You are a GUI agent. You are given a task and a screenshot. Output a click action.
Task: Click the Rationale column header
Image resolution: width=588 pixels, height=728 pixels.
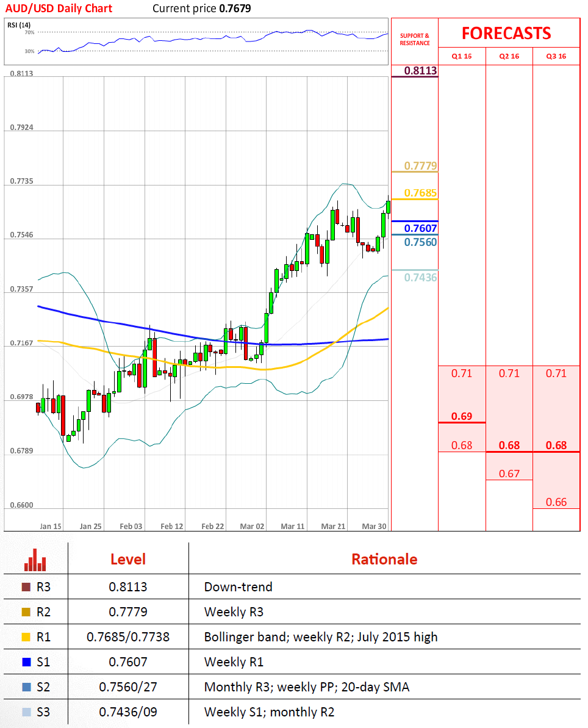tap(384, 560)
